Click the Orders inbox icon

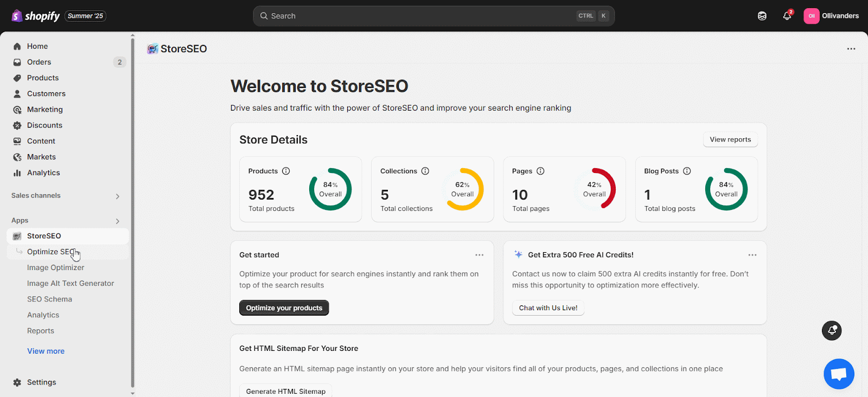17,62
